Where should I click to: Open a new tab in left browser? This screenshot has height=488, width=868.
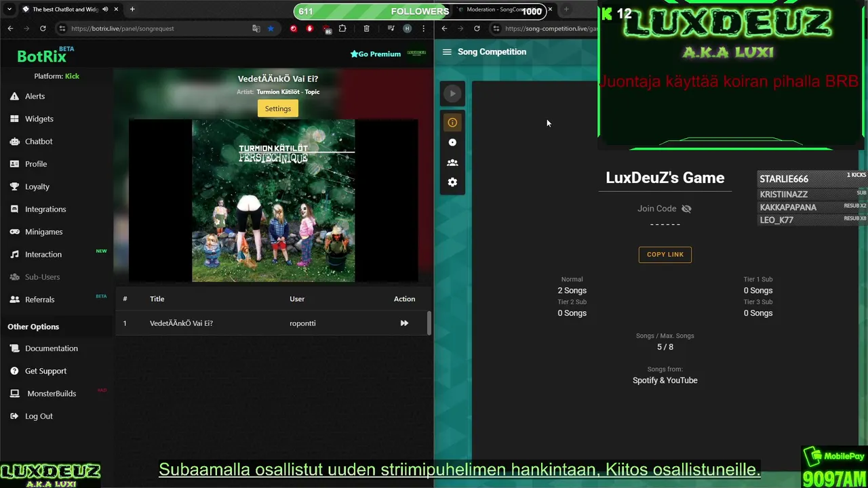tap(132, 9)
